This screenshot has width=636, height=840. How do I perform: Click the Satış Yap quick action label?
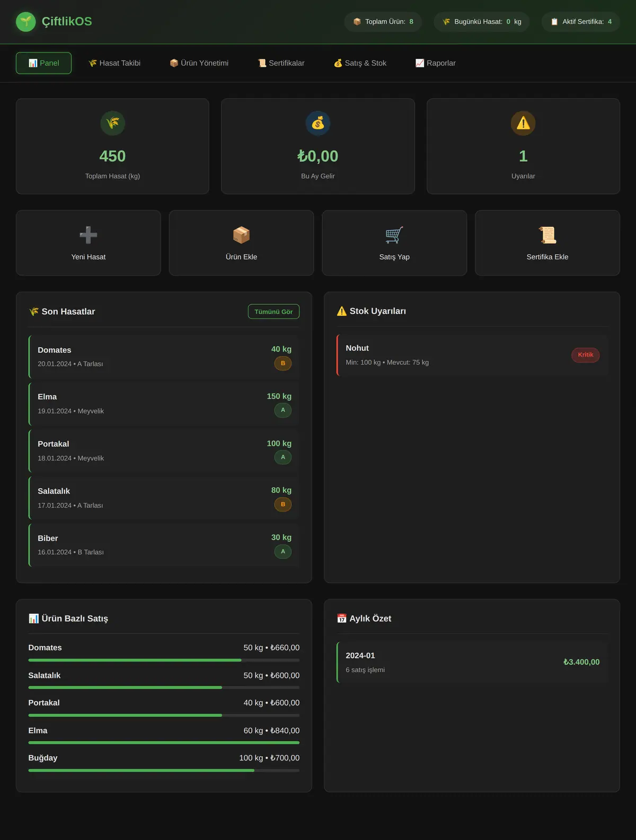coord(394,257)
